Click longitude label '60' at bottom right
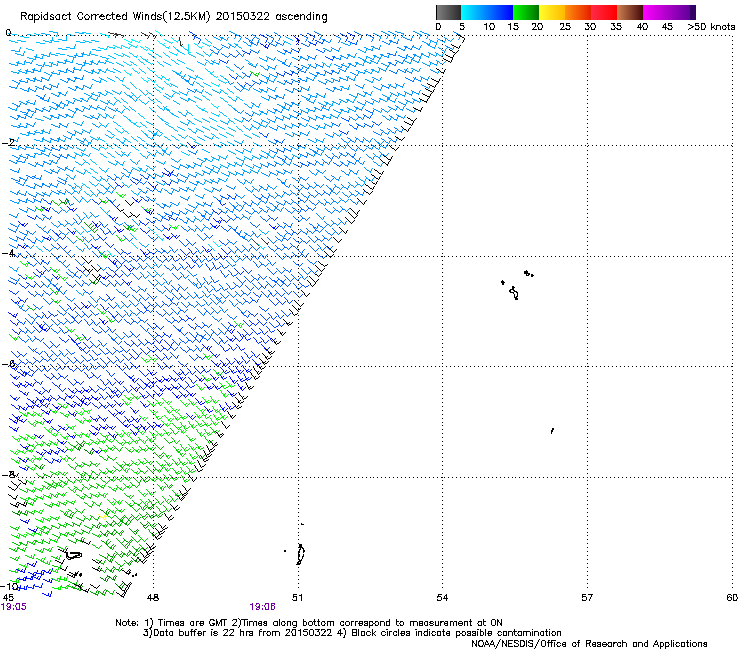740x650 pixels. 732,598
